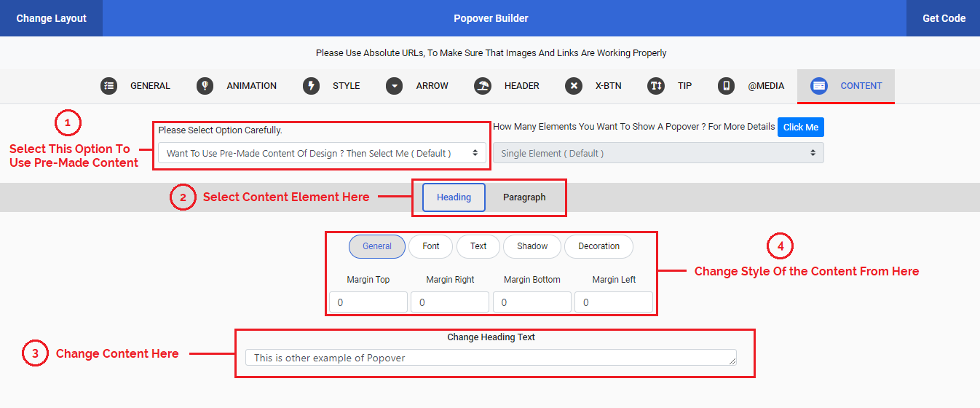Select the Heading content element
980x408 pixels.
click(454, 197)
